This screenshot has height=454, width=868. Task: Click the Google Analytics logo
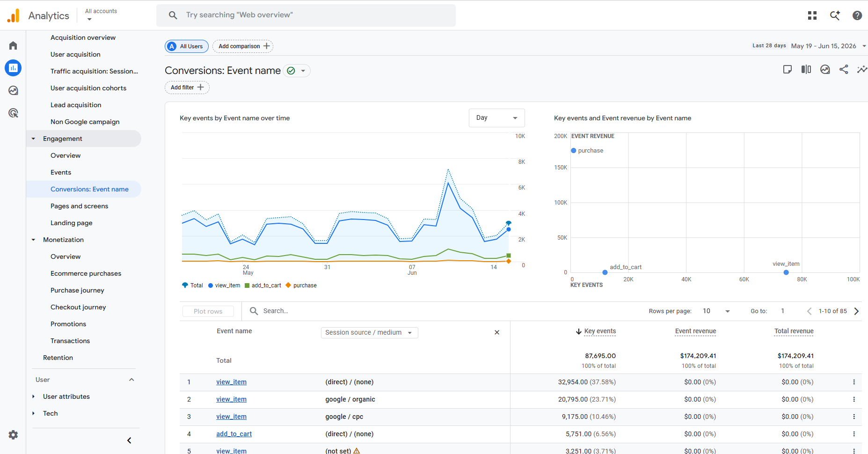point(14,15)
